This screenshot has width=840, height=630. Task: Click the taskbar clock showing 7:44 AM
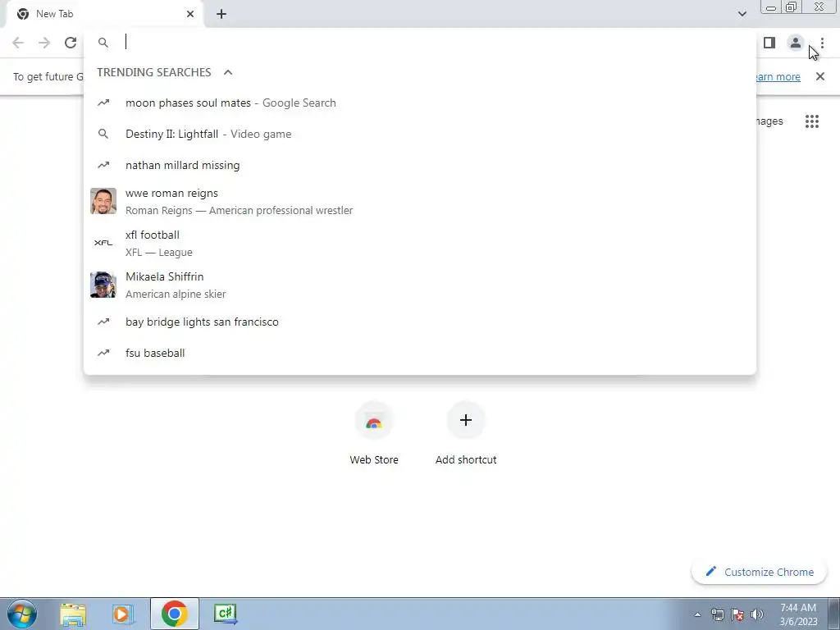pos(798,614)
